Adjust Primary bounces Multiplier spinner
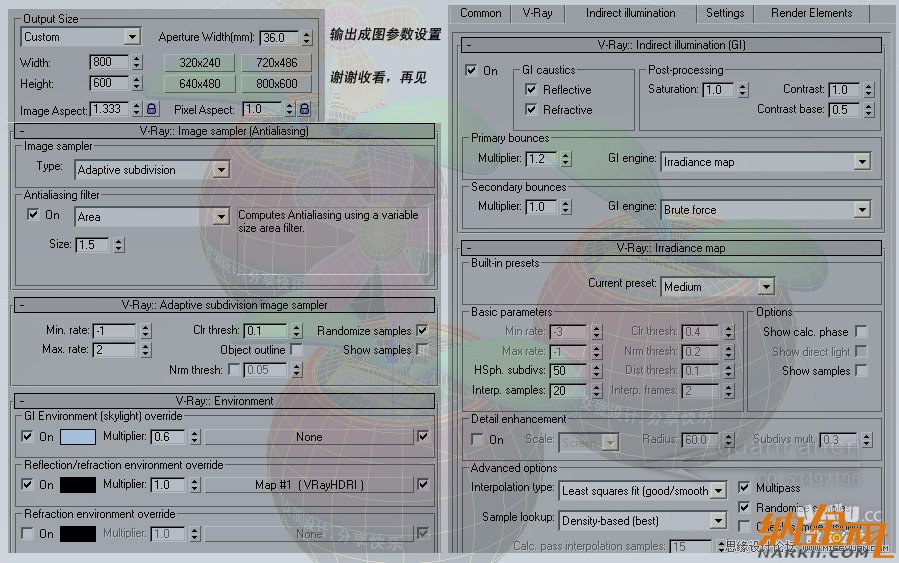The width and height of the screenshot is (899, 563). tap(566, 159)
